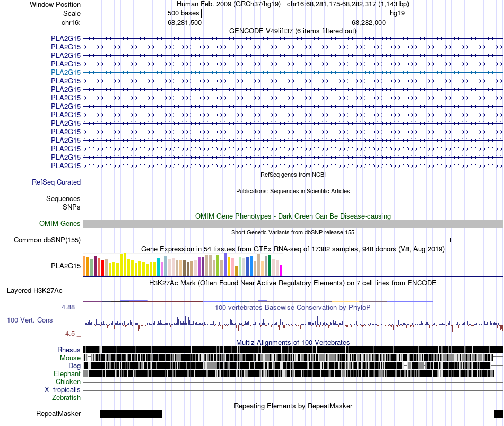The height and width of the screenshot is (426, 504).
Task: Click the Elephant species label
Action: tap(67, 373)
